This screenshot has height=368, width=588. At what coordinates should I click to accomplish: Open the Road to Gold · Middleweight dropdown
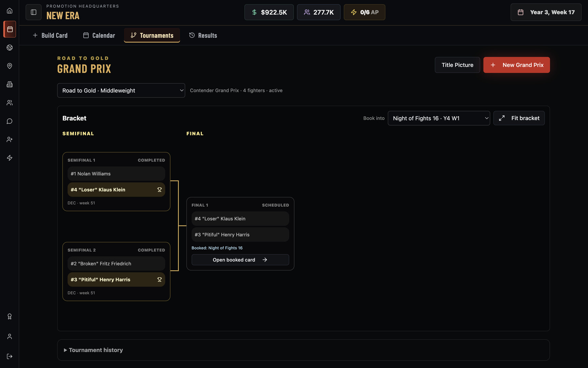click(x=121, y=91)
